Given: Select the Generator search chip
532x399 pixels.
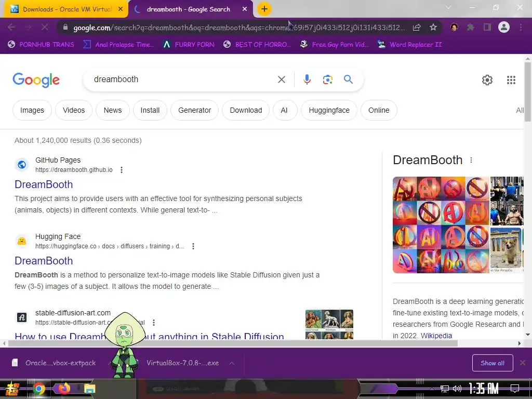Looking at the screenshot, I should tap(194, 110).
